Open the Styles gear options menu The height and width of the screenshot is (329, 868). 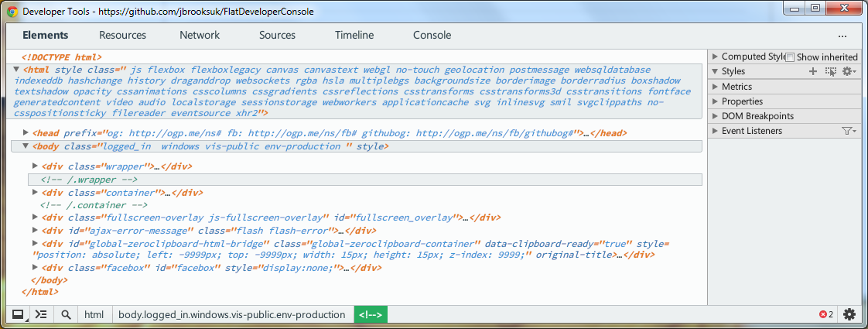click(x=849, y=71)
